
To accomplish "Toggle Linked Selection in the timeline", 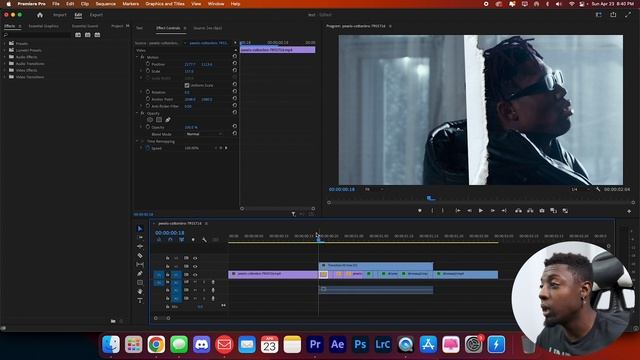I will click(182, 240).
